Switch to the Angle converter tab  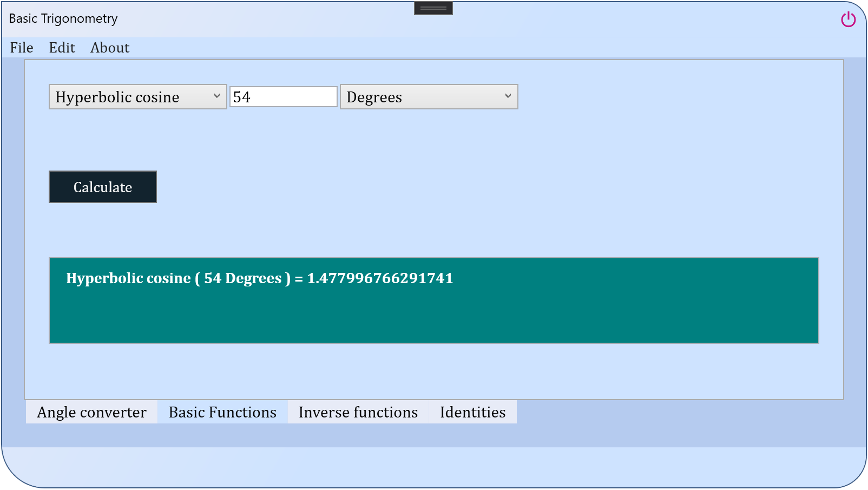click(92, 412)
